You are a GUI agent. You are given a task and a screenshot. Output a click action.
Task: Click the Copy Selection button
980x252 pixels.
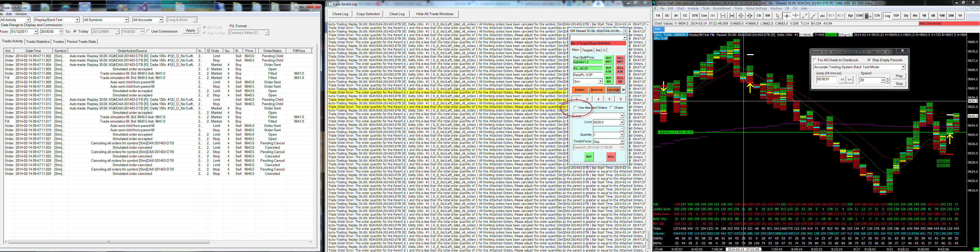pos(368,14)
